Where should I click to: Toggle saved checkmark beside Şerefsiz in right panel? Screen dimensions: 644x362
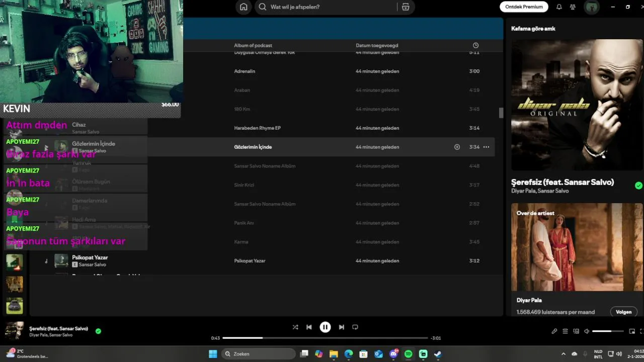coord(638,186)
